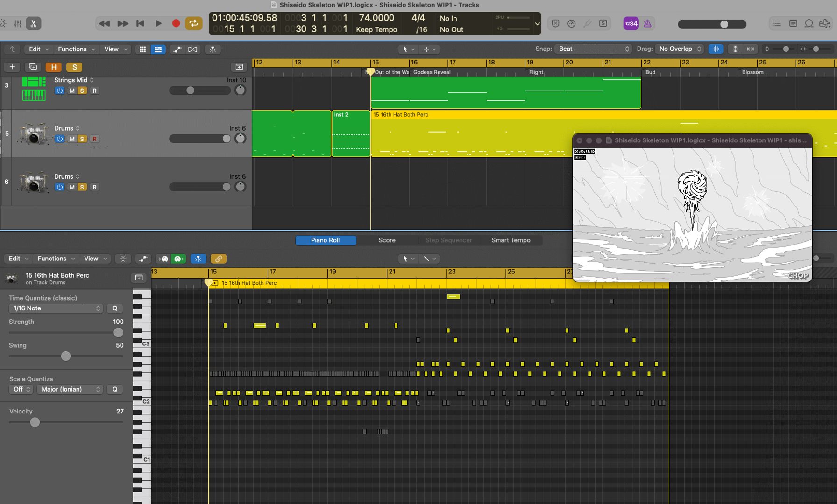Click the Scissors editors button
This screenshot has width=837, height=504.
point(34,23)
